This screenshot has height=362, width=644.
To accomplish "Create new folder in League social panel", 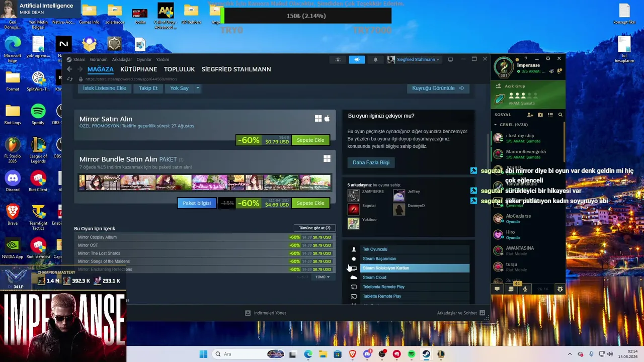I will [540, 115].
